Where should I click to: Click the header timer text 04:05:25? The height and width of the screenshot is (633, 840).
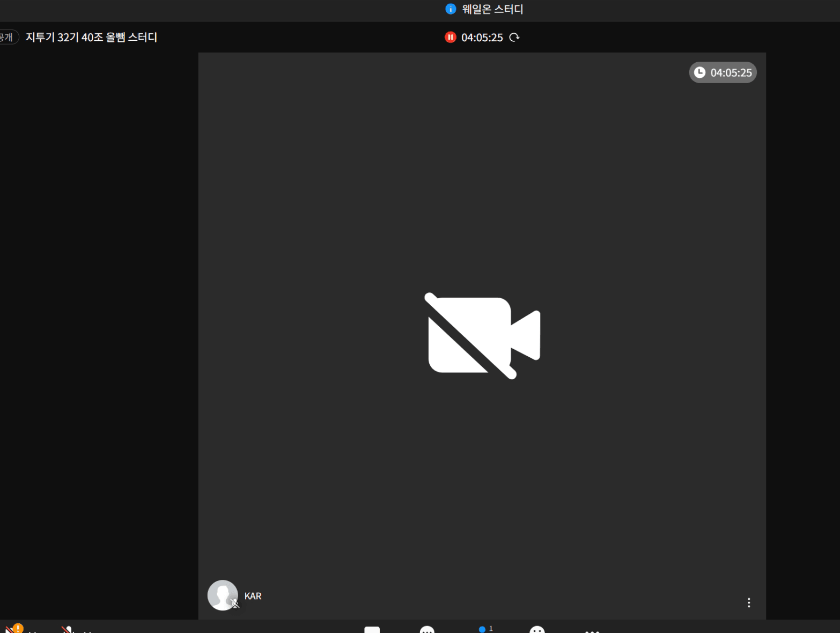point(482,38)
